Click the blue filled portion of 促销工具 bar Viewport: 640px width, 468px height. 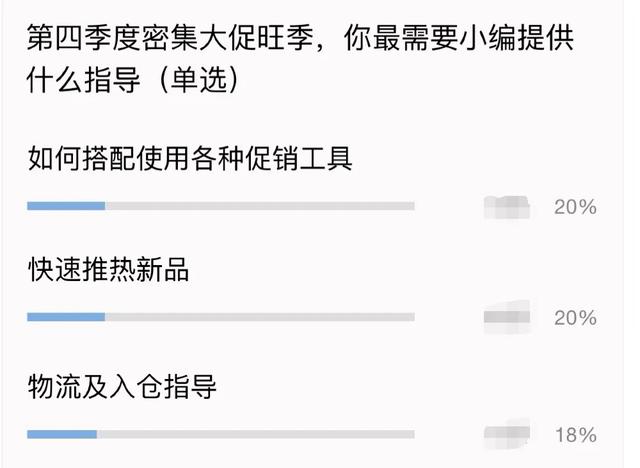66,206
